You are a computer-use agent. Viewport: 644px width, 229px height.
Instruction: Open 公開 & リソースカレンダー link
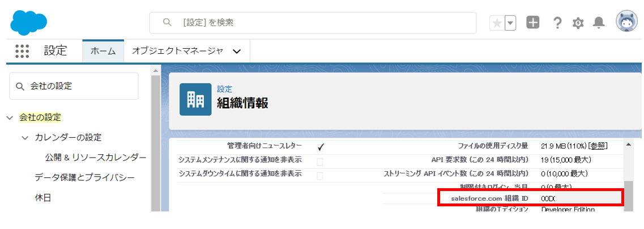(96, 157)
